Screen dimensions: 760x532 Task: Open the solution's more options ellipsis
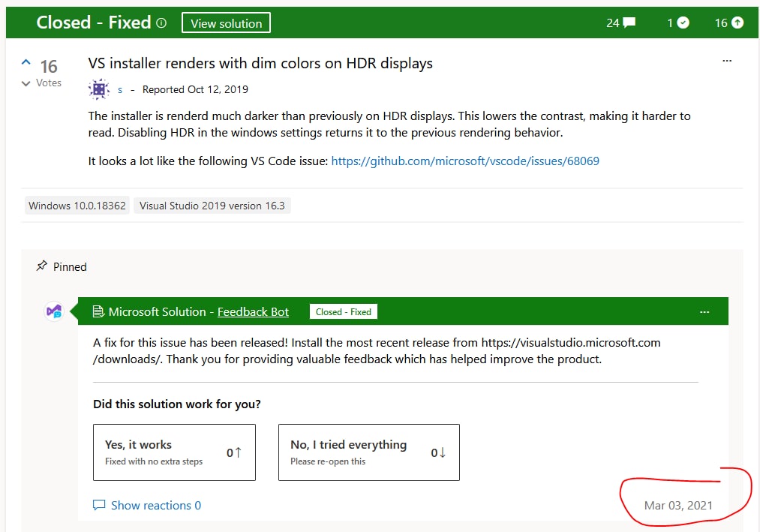tap(704, 312)
